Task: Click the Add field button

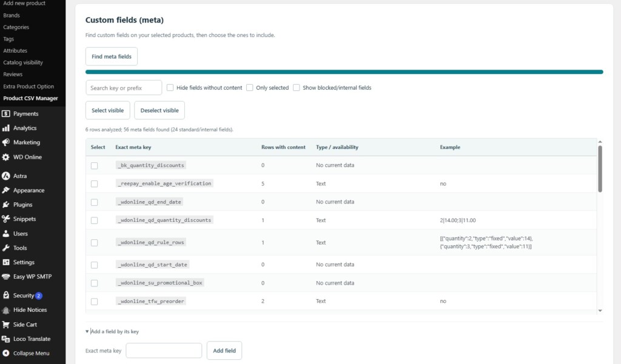Action: [224, 351]
